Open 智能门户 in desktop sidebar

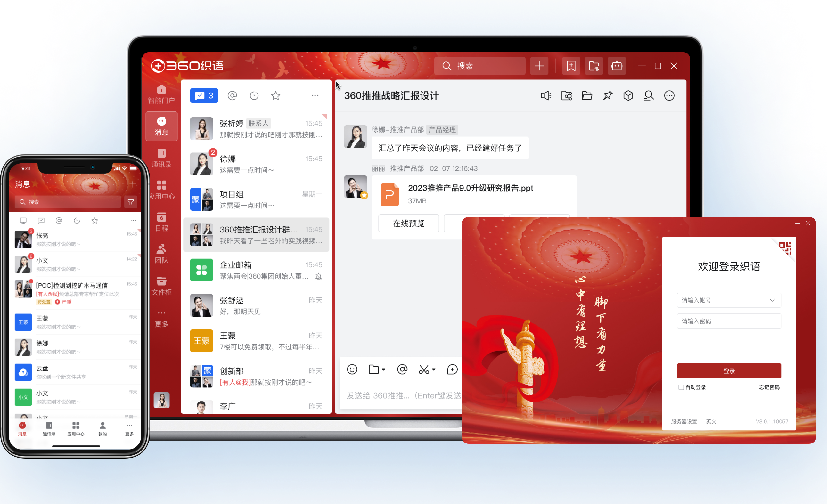point(161,94)
